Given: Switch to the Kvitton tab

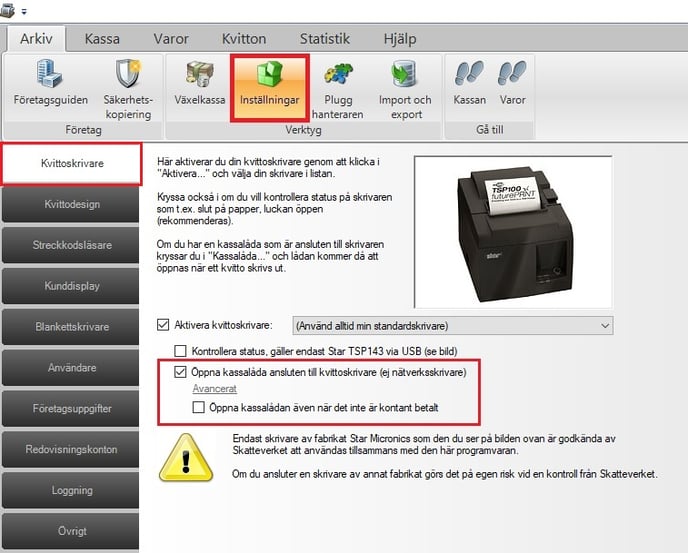Looking at the screenshot, I should tap(244, 39).
